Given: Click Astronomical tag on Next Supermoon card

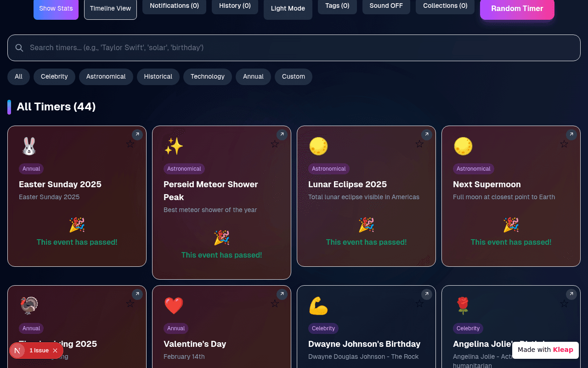Looking at the screenshot, I should tap(474, 169).
